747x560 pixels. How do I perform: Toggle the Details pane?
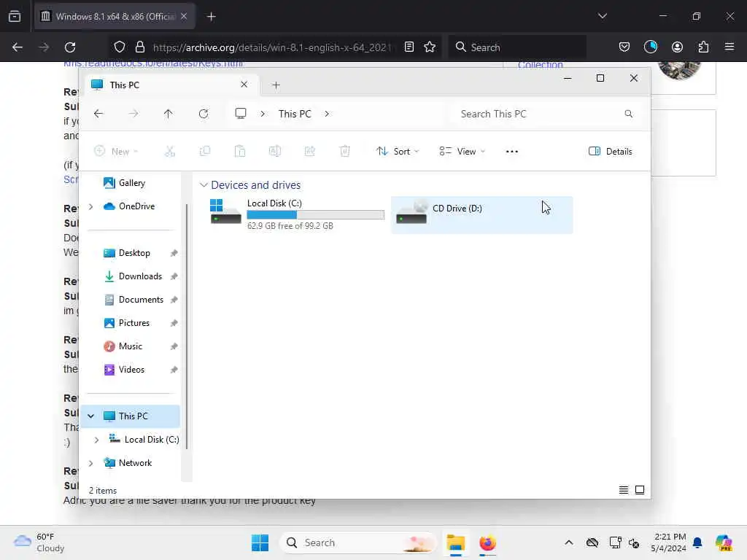[x=611, y=152]
